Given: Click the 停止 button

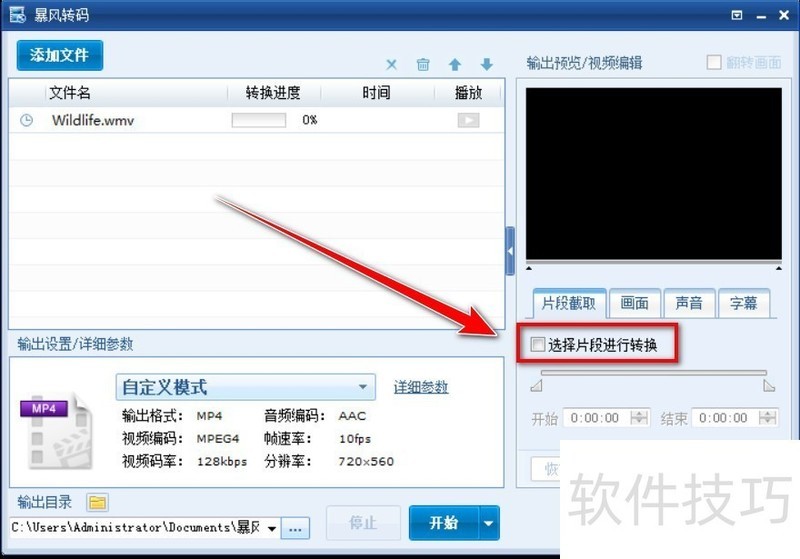Looking at the screenshot, I should pyautogui.click(x=363, y=523).
